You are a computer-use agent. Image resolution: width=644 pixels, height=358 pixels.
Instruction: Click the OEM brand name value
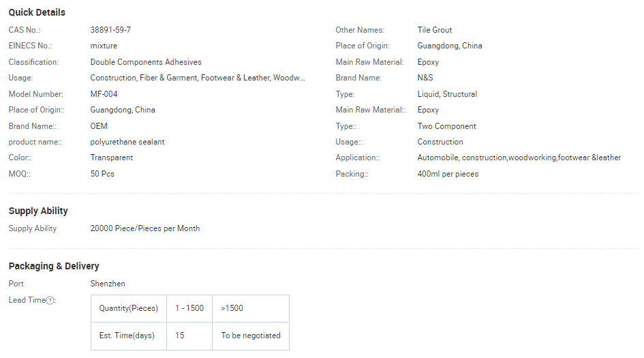(99, 126)
